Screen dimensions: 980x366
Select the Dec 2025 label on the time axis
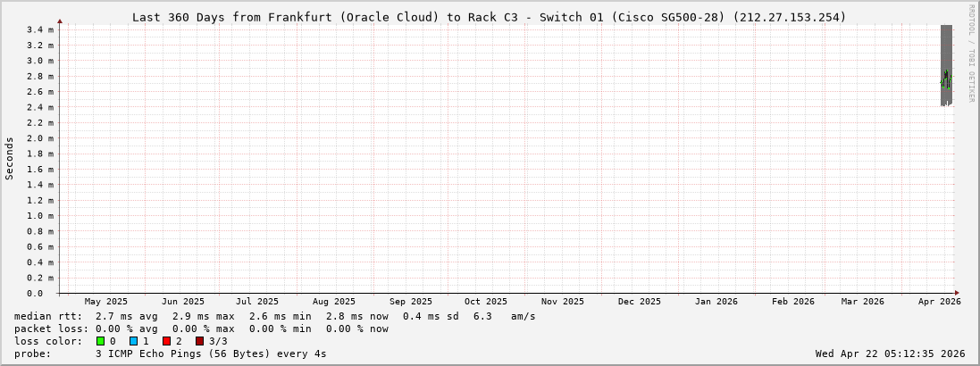[640, 302]
